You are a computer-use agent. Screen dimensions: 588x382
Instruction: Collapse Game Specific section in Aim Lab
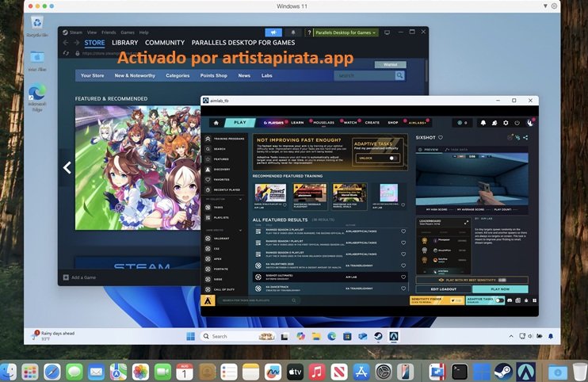[240, 230]
